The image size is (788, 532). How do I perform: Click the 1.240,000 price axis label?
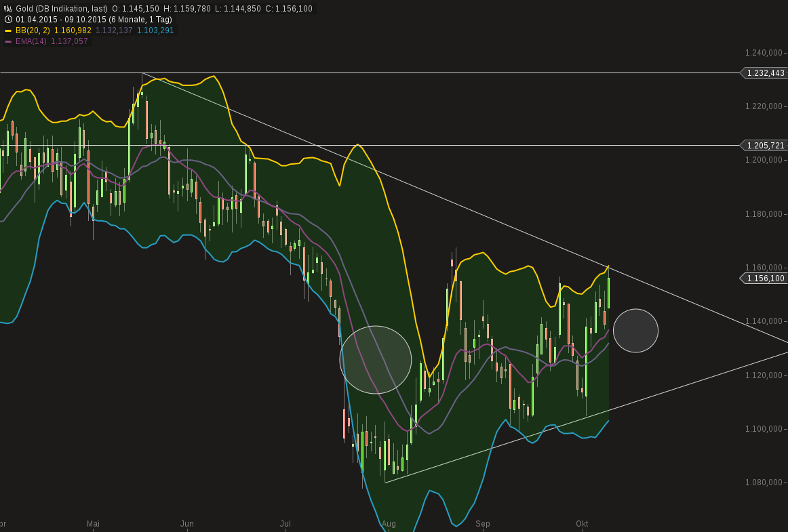(760, 51)
